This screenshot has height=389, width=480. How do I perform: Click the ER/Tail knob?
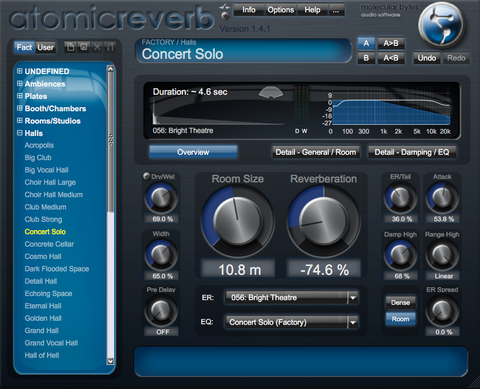(400, 198)
